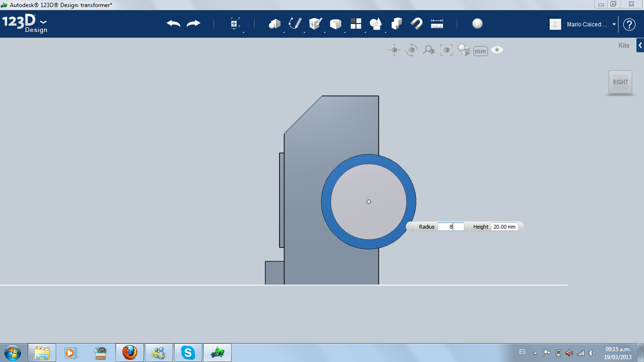Viewport: 644px width, 362px height.
Task: Launch Windows Media Player from taskbar
Action: point(70,353)
